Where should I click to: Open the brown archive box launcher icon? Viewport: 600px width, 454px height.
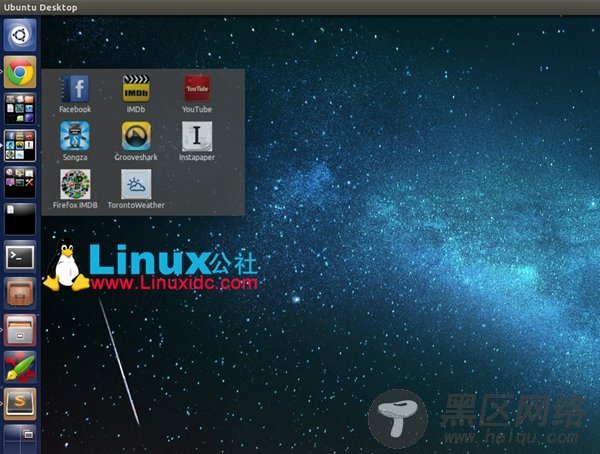[20, 293]
